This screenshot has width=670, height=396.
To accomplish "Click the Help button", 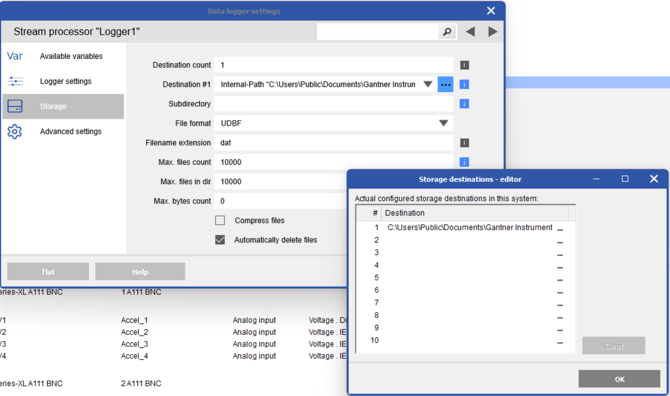I will pyautogui.click(x=140, y=272).
